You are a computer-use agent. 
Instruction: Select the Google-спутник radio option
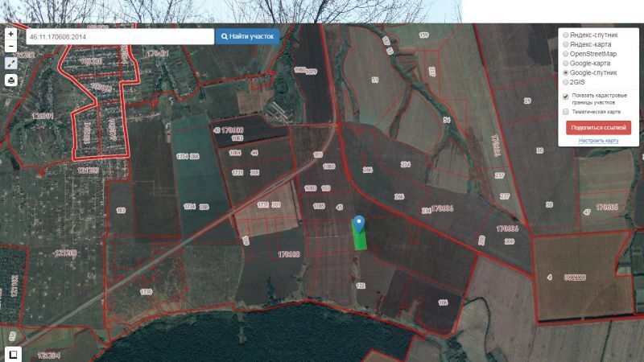click(565, 72)
